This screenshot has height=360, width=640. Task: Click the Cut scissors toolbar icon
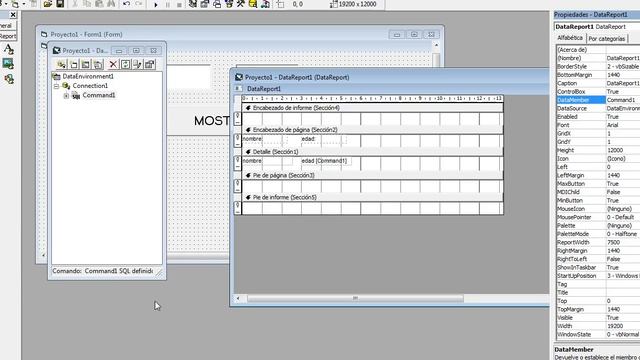[x=75, y=4]
